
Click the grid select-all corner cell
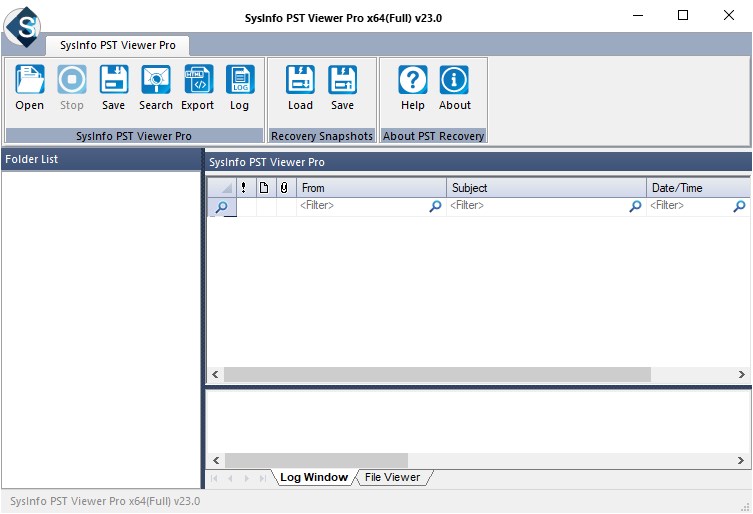point(222,187)
